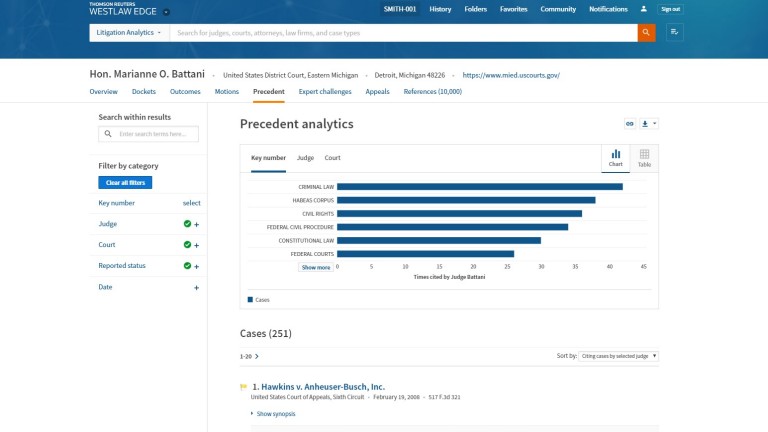Click the search within results field
The height and width of the screenshot is (432, 768).
(154, 134)
